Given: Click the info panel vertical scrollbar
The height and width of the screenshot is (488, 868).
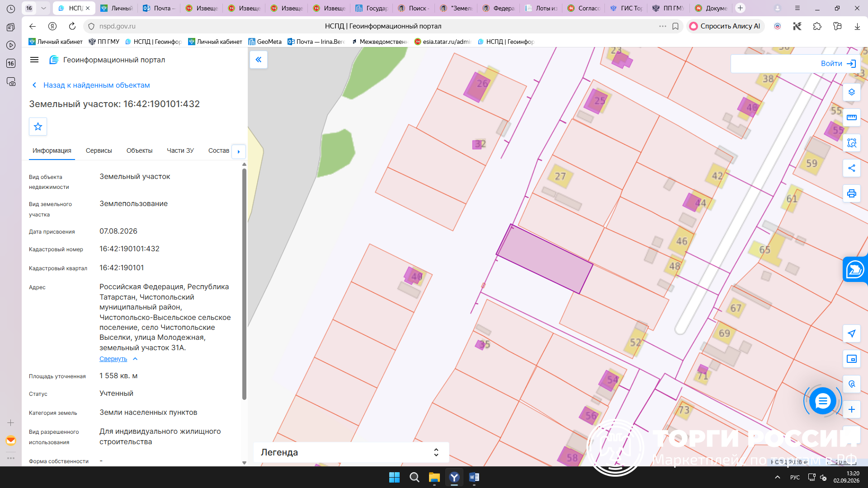Looking at the screenshot, I should (x=244, y=285).
